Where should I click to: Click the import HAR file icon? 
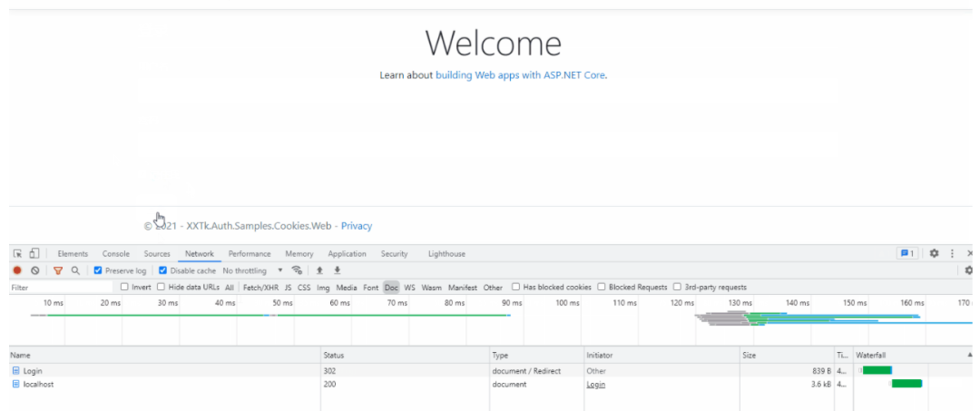pos(319,270)
